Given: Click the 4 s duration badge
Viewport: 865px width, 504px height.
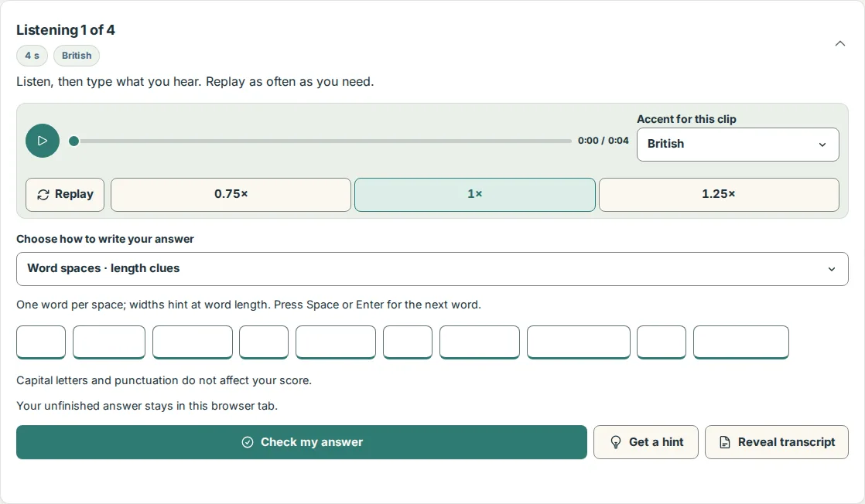Looking at the screenshot, I should pyautogui.click(x=32, y=56).
